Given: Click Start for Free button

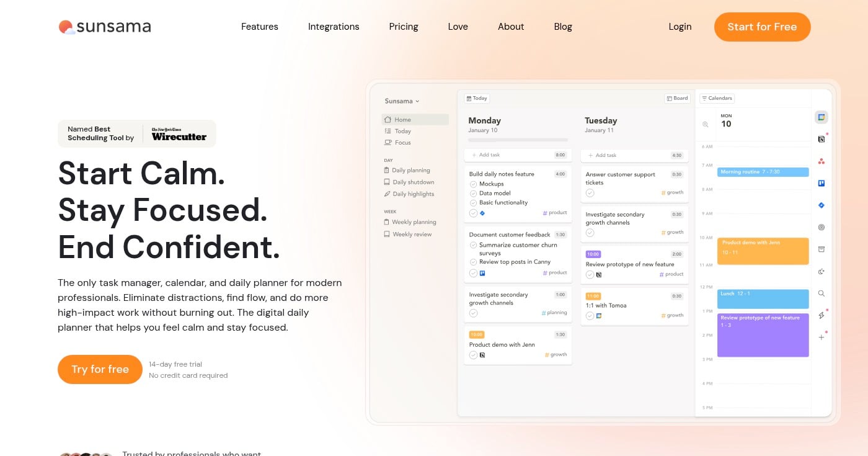Looking at the screenshot, I should (762, 27).
